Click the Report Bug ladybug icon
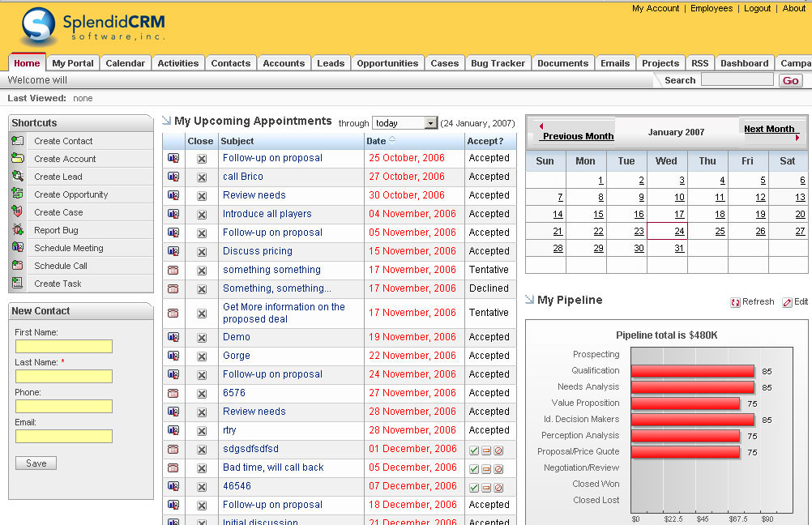This screenshot has height=525, width=812. (18, 230)
